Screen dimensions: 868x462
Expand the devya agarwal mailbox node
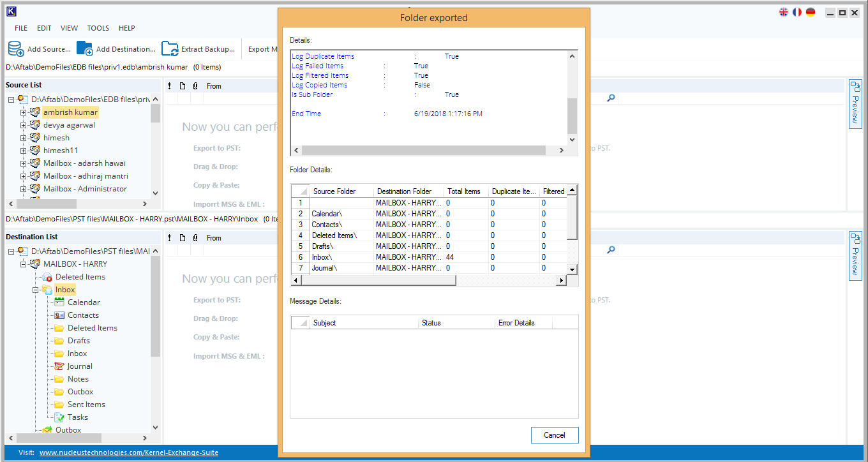(x=24, y=125)
